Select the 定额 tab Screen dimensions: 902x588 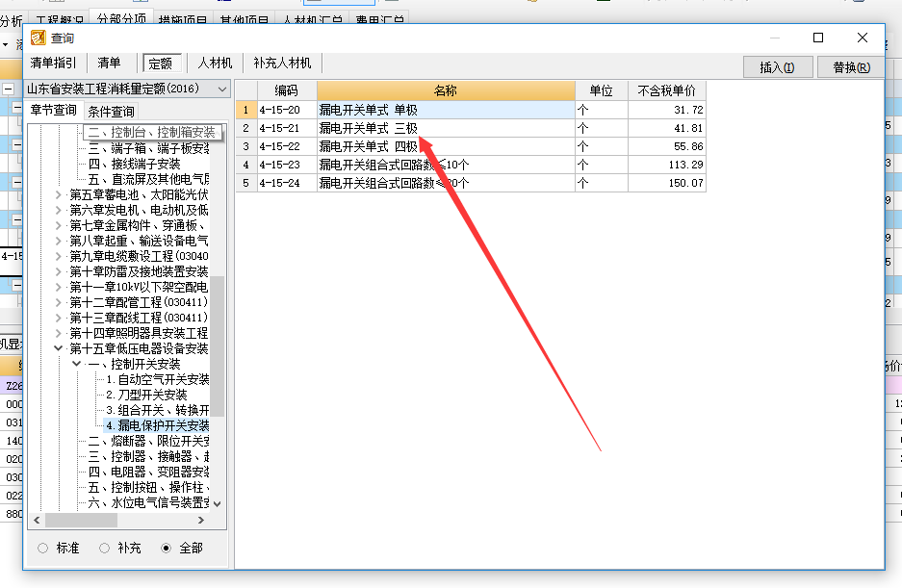point(161,64)
